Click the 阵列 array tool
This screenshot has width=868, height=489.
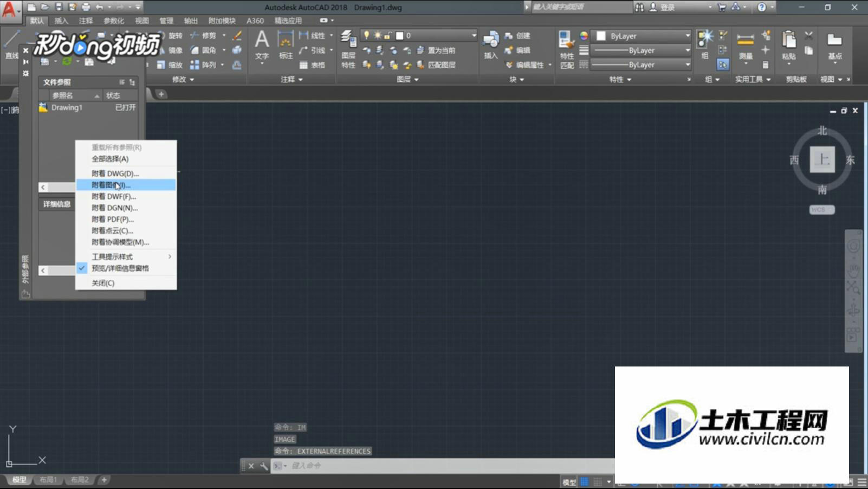(x=203, y=65)
